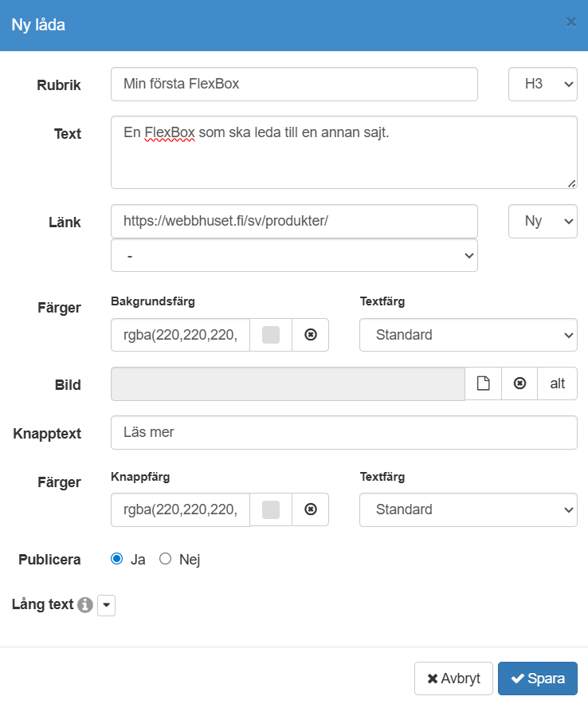Open the Textfärg dropdown beside Knappfärg
The image size is (588, 708).
point(468,509)
